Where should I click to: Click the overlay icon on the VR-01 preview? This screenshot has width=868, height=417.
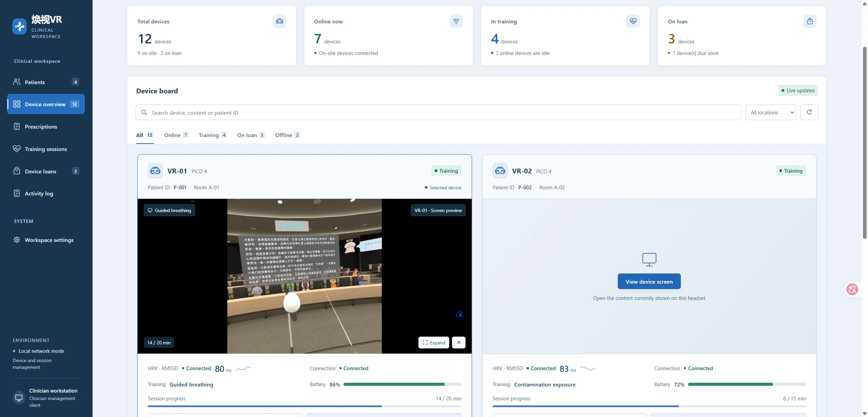click(460, 315)
